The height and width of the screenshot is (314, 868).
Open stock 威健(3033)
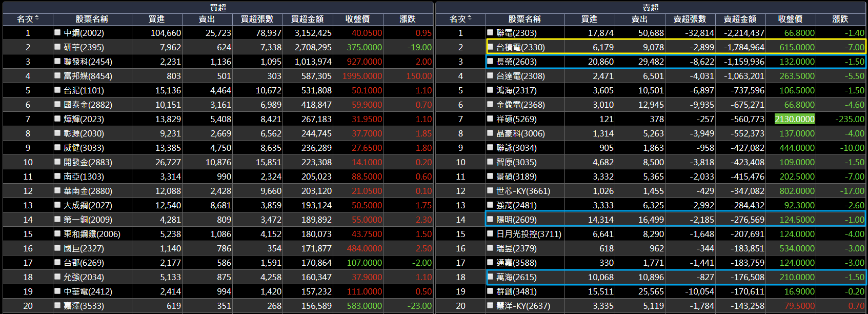(84, 148)
